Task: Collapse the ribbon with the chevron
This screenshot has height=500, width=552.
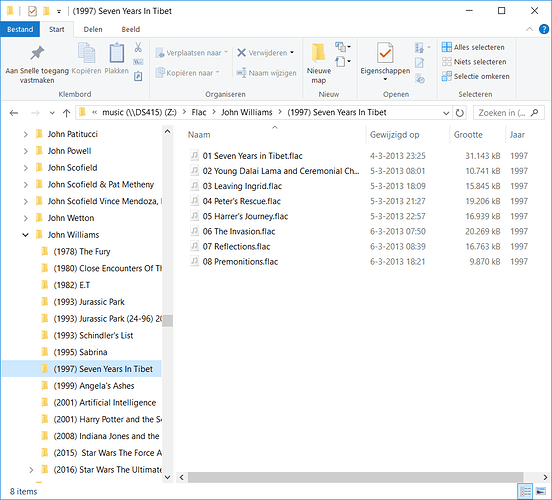Action: point(529,29)
